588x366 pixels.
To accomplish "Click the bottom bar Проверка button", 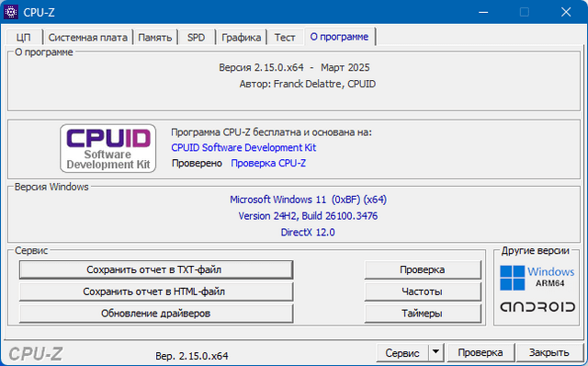I will pos(481,353).
